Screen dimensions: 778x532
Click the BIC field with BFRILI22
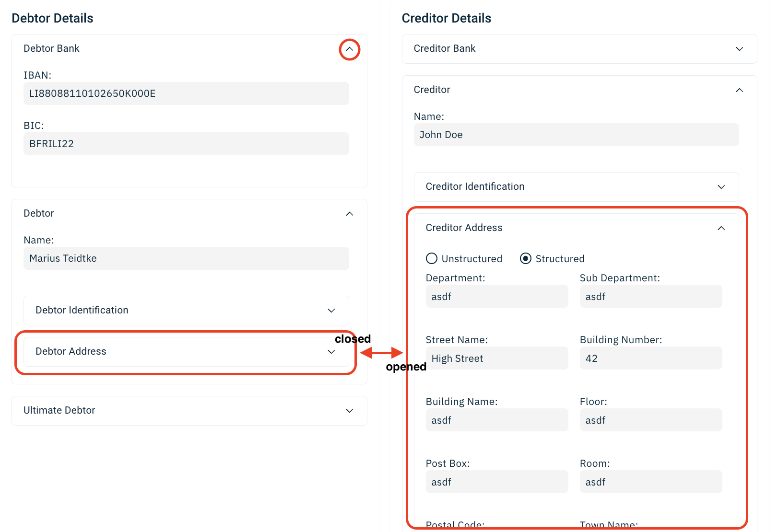186,144
